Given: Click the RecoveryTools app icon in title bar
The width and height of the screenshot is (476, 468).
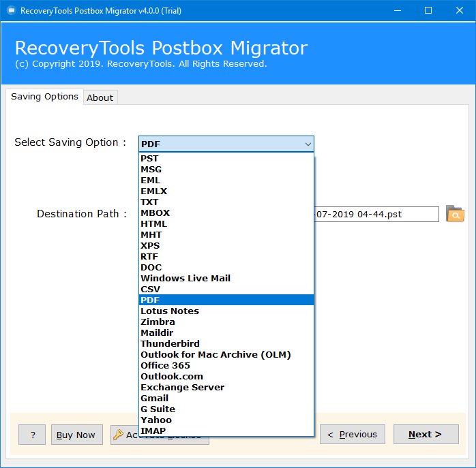Looking at the screenshot, I should (11, 11).
